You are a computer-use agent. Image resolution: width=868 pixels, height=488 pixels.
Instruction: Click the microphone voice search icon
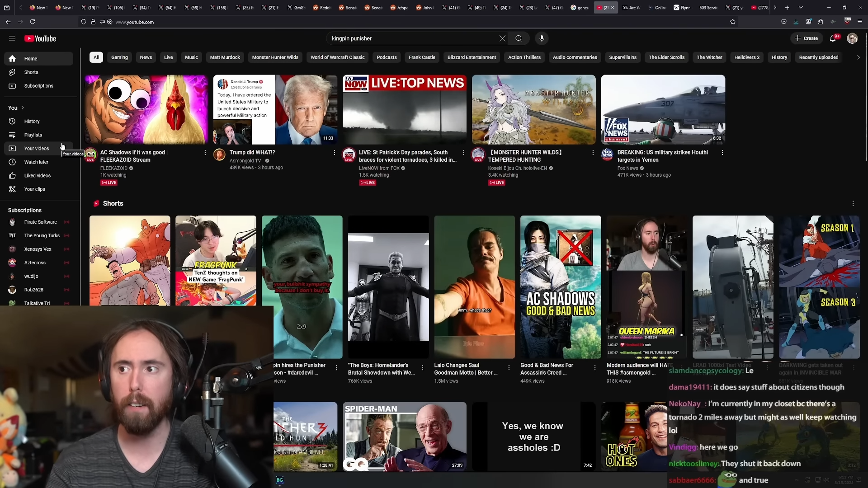542,38
